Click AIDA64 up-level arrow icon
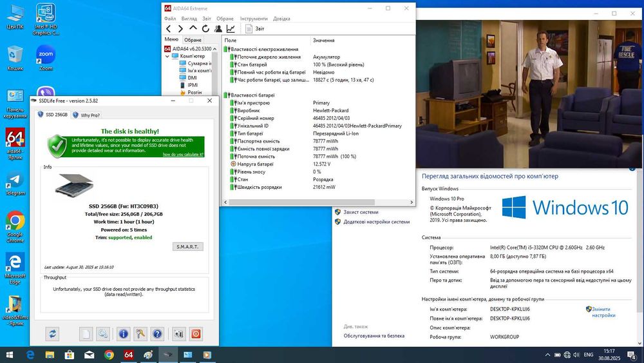This screenshot has height=363, width=644. tap(193, 28)
